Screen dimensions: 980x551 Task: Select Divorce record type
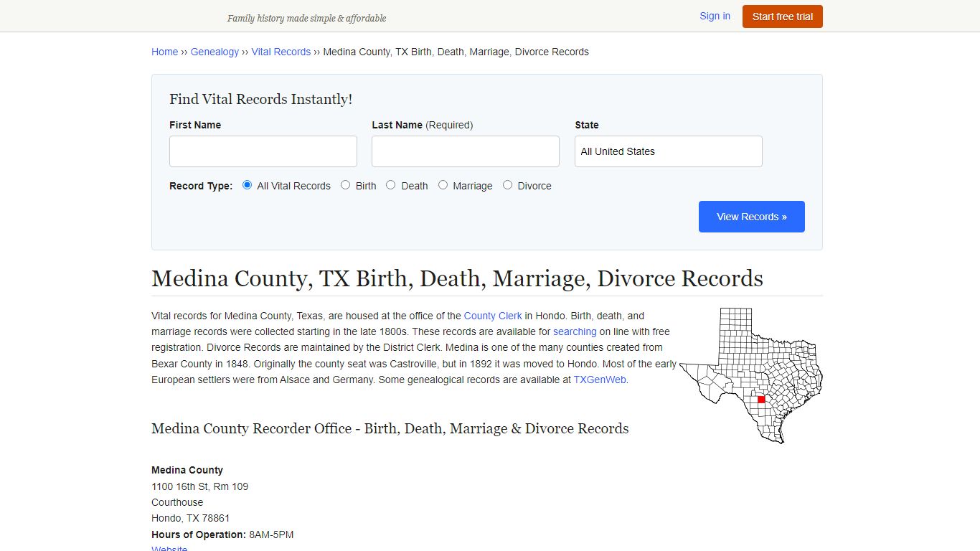[x=508, y=185]
